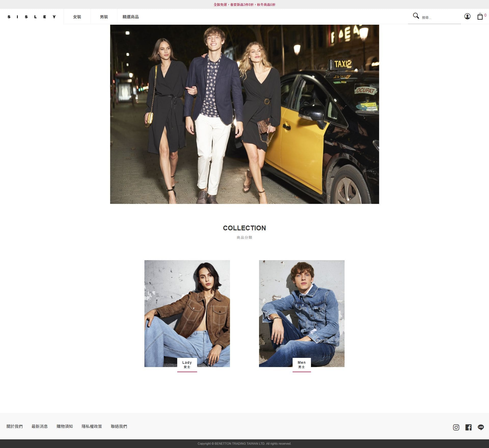Open the Facebook icon in footer
This screenshot has width=489, height=448.
tap(468, 427)
